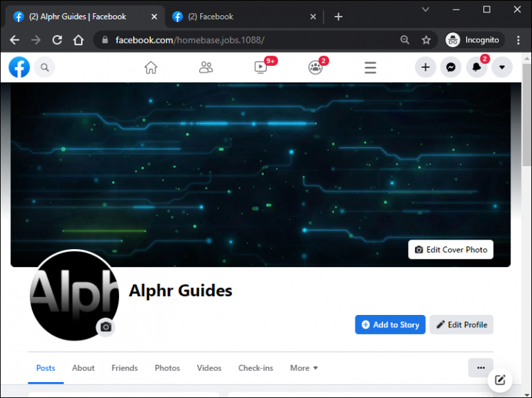Expand the Account dropdown arrow
The width and height of the screenshot is (532, 398).
click(502, 67)
